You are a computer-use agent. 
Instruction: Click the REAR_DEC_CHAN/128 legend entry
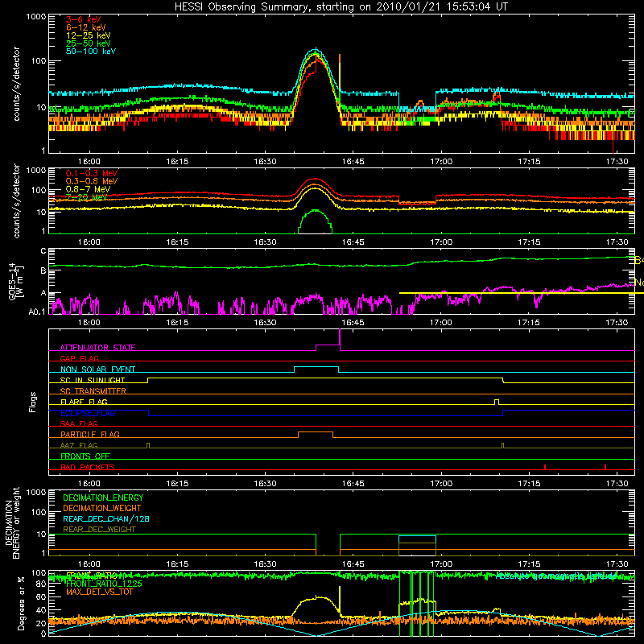[x=106, y=518]
